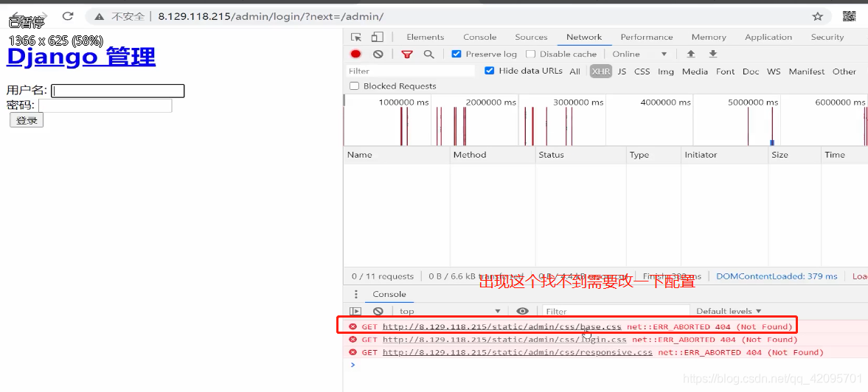Check Blocked Requests option
868x392 pixels.
point(354,86)
